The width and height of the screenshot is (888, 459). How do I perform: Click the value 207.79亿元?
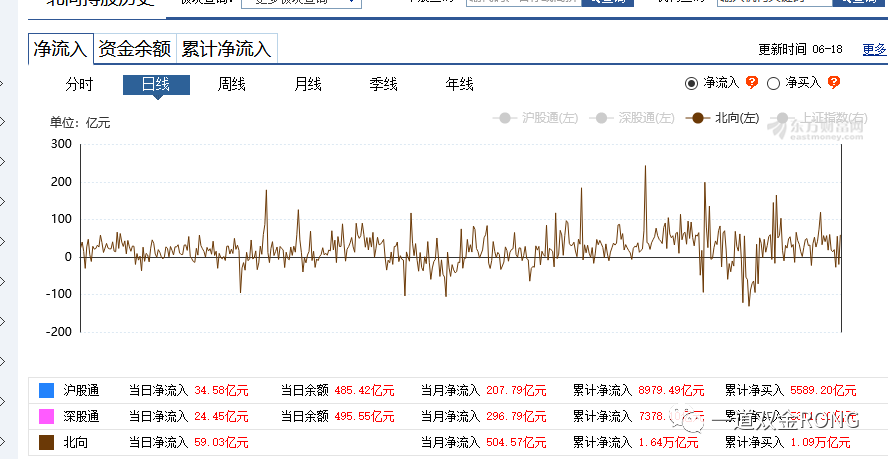(x=516, y=390)
